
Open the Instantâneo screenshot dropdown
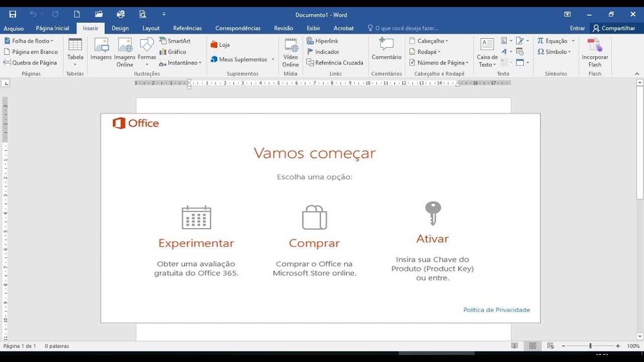tap(180, 63)
